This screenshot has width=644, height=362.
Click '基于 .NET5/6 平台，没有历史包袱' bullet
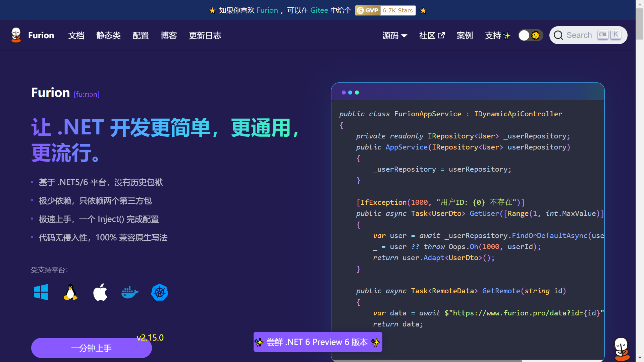coord(101,182)
